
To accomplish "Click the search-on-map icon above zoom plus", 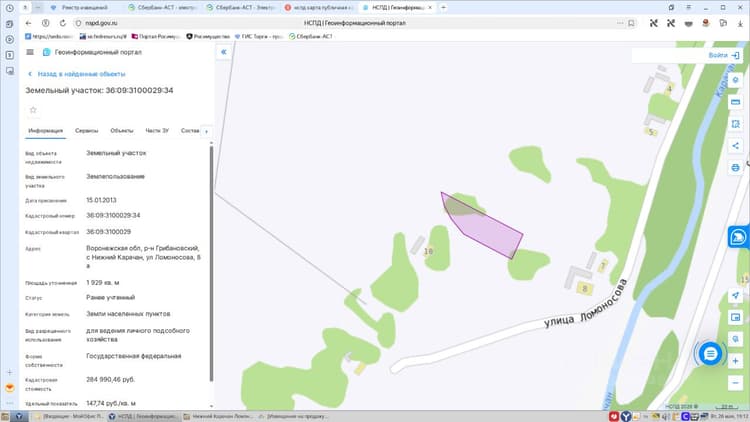I will pyautogui.click(x=735, y=339).
